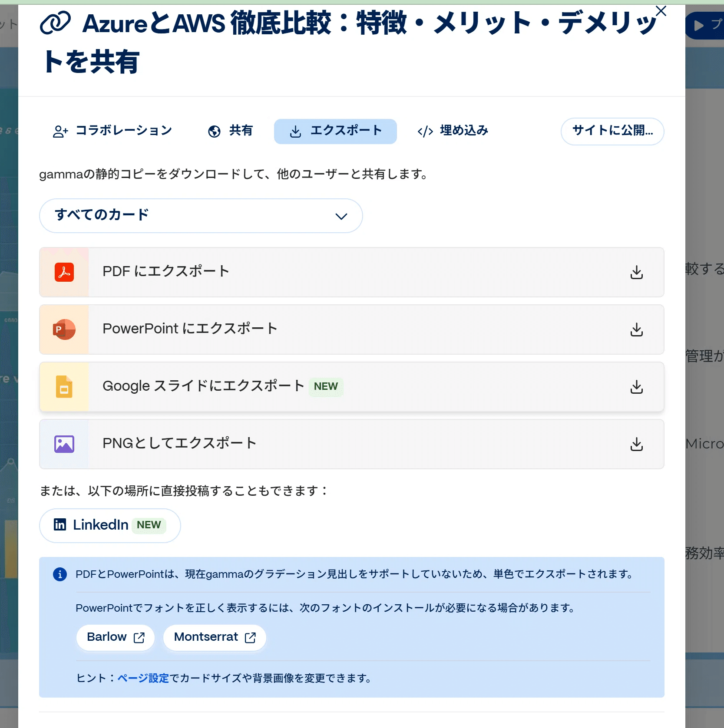Click the code icon on 埋め込み tab
Image resolution: width=724 pixels, height=728 pixels.
[425, 132]
